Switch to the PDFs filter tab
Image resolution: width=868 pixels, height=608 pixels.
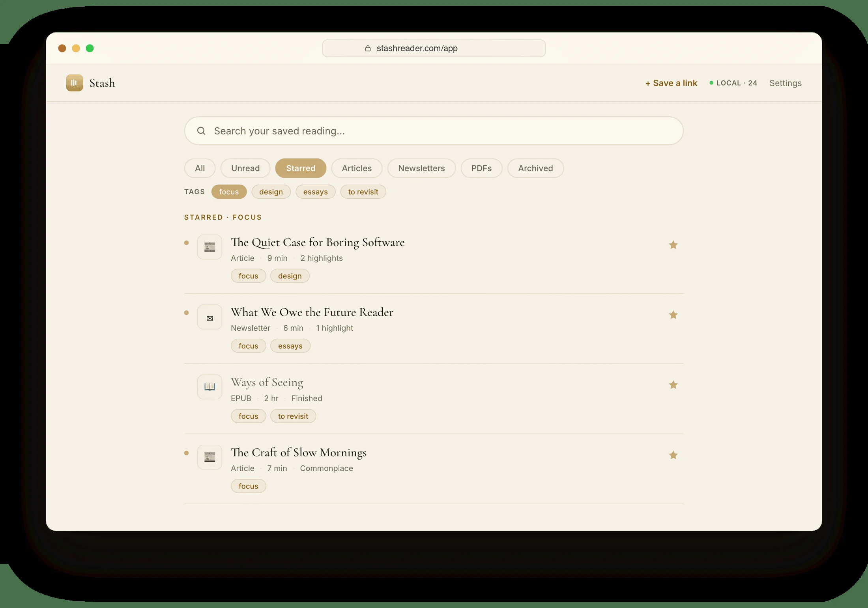point(481,168)
